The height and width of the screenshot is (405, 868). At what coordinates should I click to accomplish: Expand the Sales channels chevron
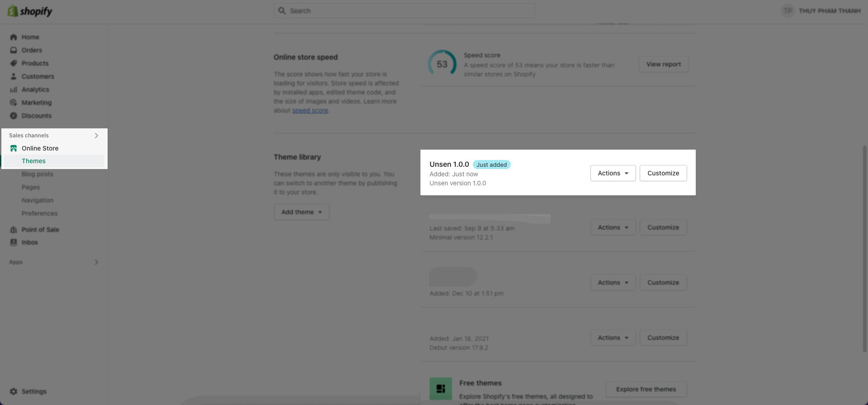pos(96,136)
